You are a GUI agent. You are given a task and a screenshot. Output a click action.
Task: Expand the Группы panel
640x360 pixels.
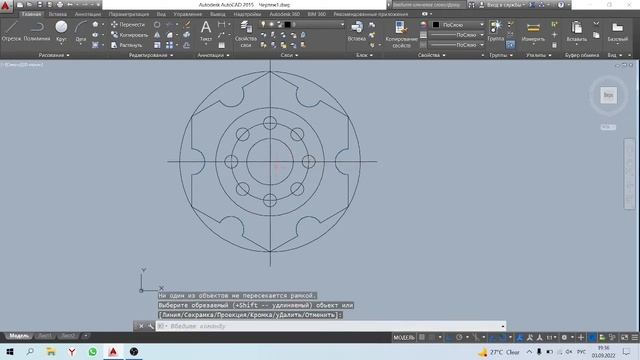[501, 55]
